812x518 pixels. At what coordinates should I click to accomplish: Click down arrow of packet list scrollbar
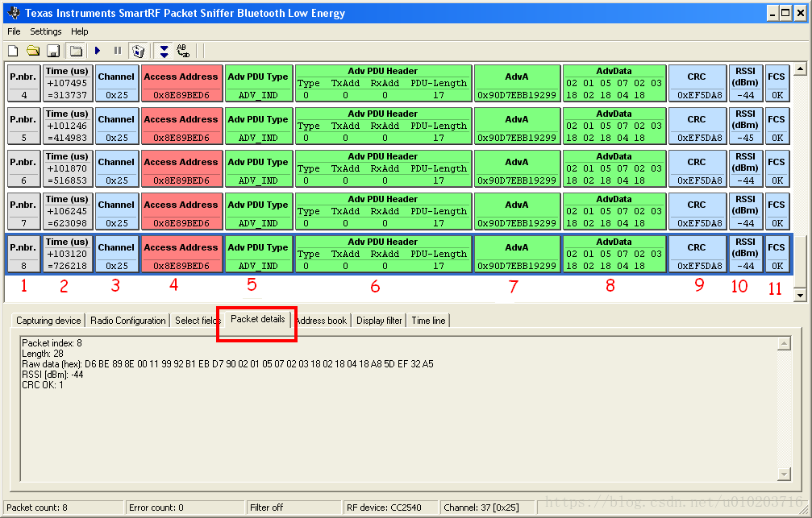(800, 295)
